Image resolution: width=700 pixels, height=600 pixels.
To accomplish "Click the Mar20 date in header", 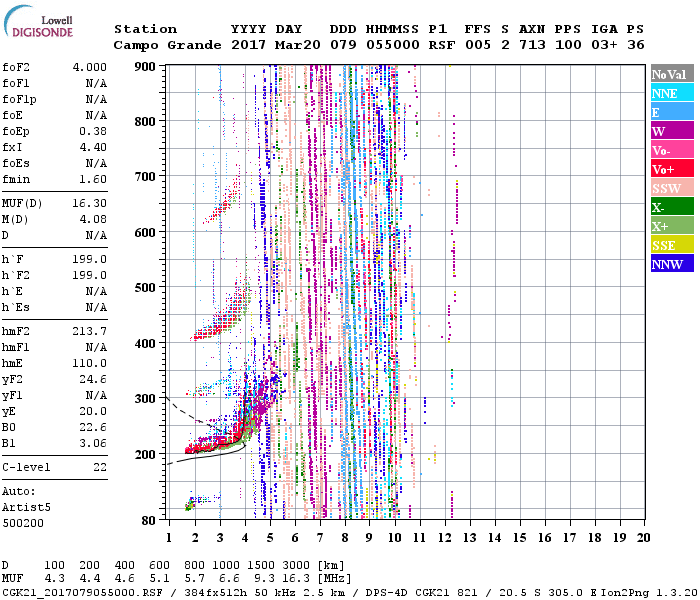I will coord(298,45).
